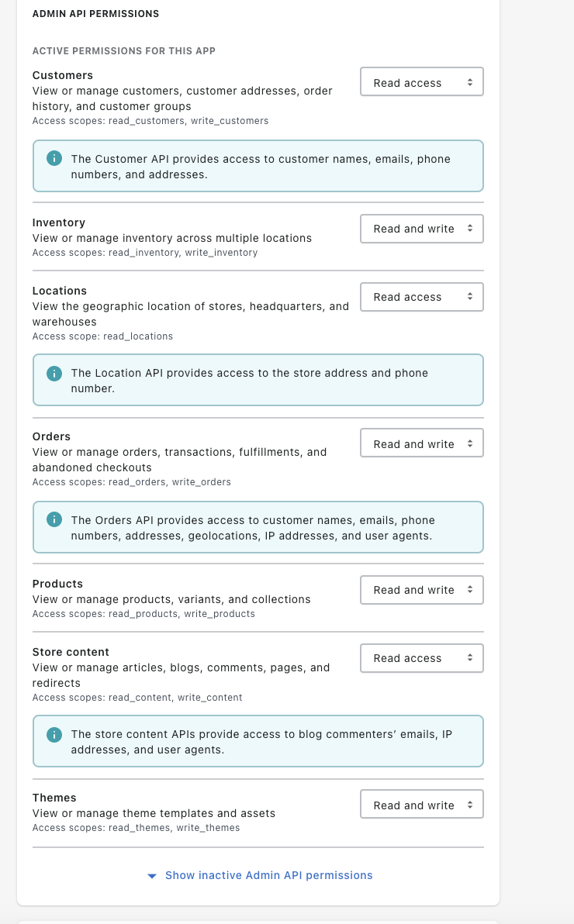Click the Themes permission heading
This screenshot has height=924, width=574.
pyautogui.click(x=54, y=798)
